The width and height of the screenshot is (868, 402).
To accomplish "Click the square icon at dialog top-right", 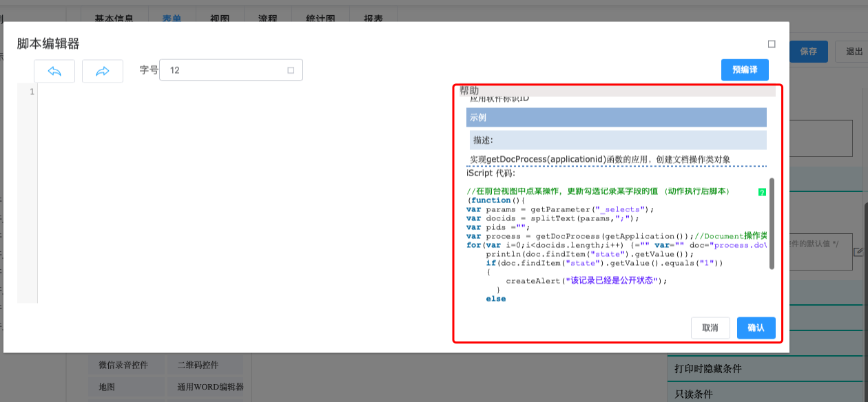I will [x=772, y=44].
